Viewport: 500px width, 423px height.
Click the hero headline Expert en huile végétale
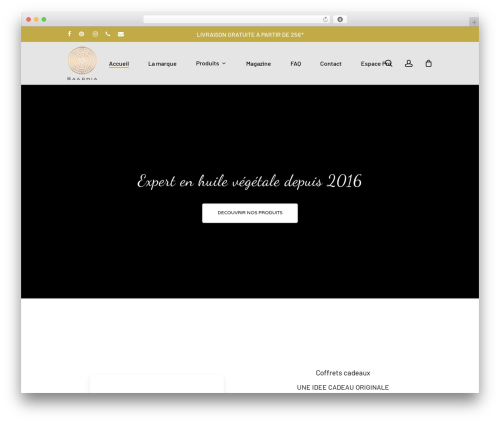(249, 181)
